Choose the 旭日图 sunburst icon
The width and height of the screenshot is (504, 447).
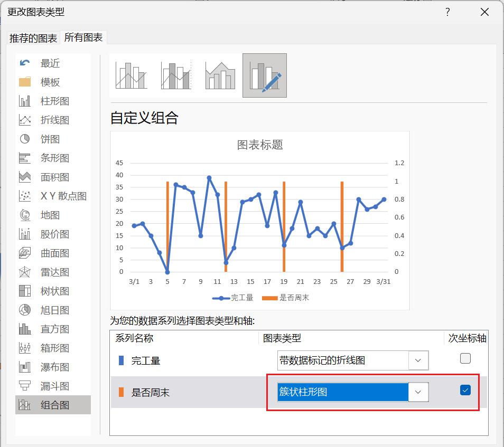click(25, 310)
